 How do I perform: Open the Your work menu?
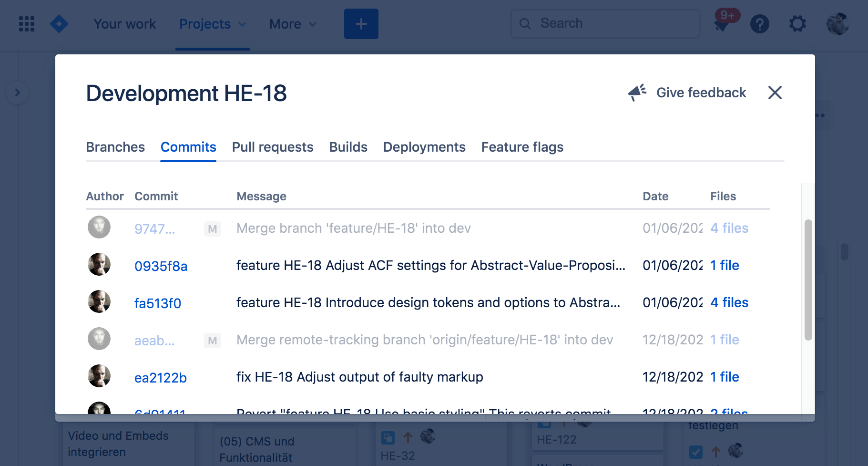pos(125,24)
